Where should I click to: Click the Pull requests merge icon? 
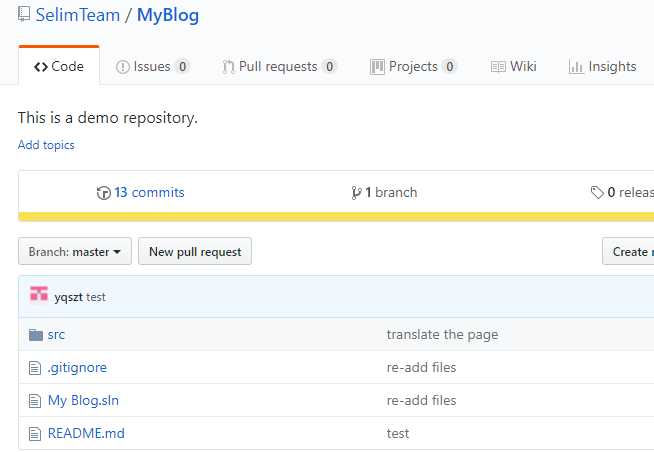click(228, 67)
